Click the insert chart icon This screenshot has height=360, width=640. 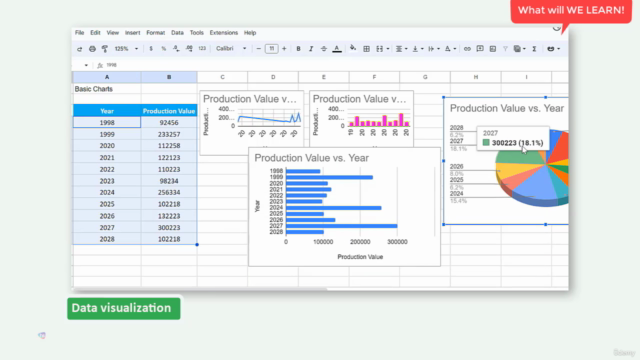(493, 49)
